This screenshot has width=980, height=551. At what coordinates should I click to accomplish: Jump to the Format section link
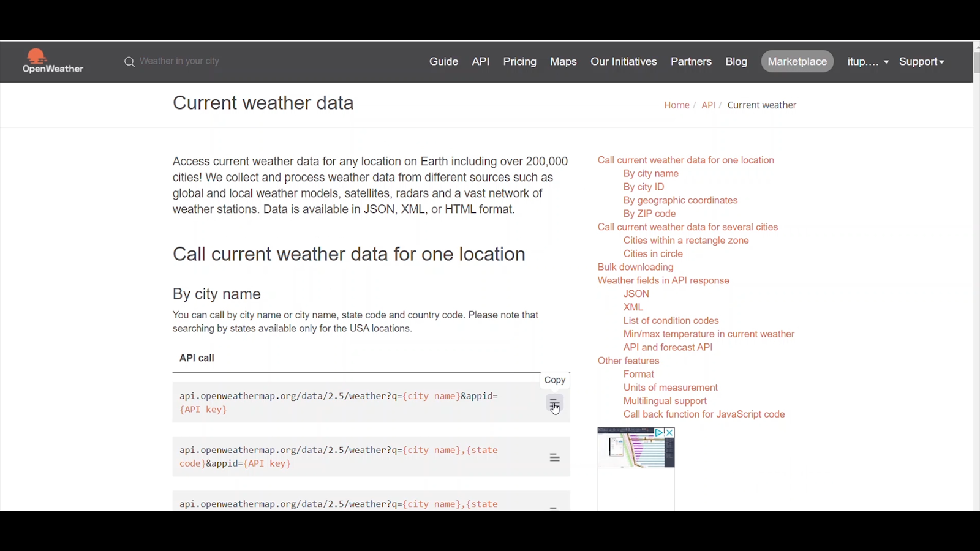pos(639,375)
